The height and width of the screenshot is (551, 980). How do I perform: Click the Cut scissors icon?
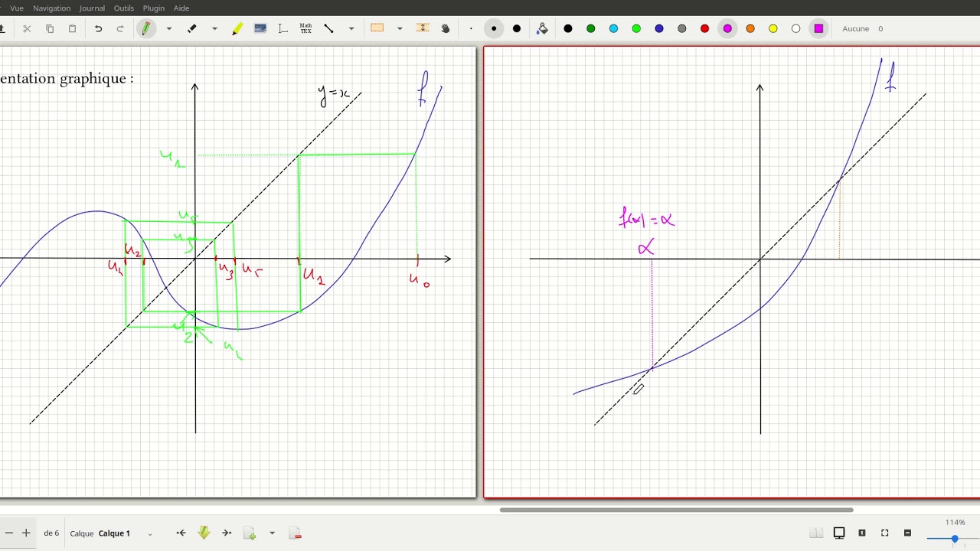tap(27, 28)
